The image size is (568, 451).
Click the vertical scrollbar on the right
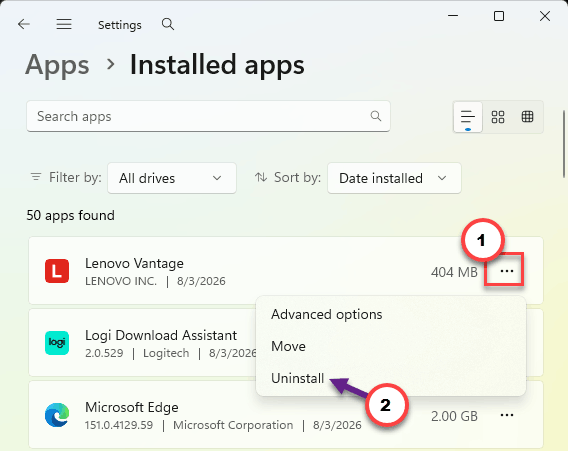coord(564,144)
